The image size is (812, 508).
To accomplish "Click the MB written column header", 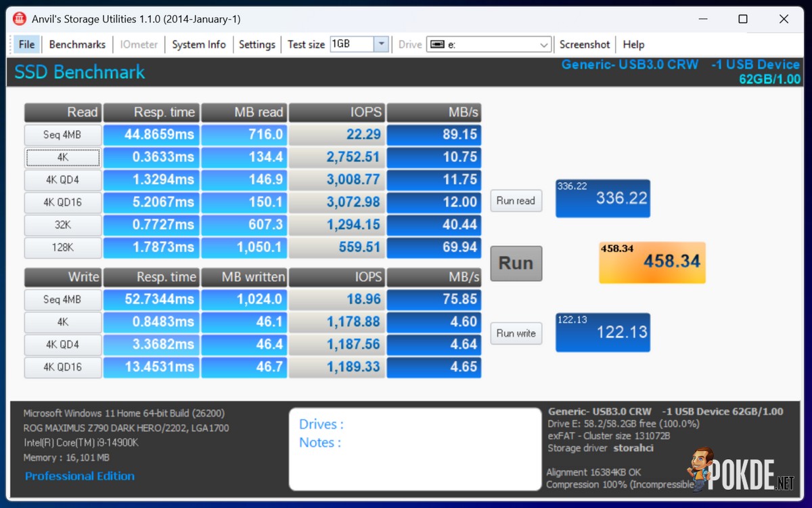I will (244, 277).
